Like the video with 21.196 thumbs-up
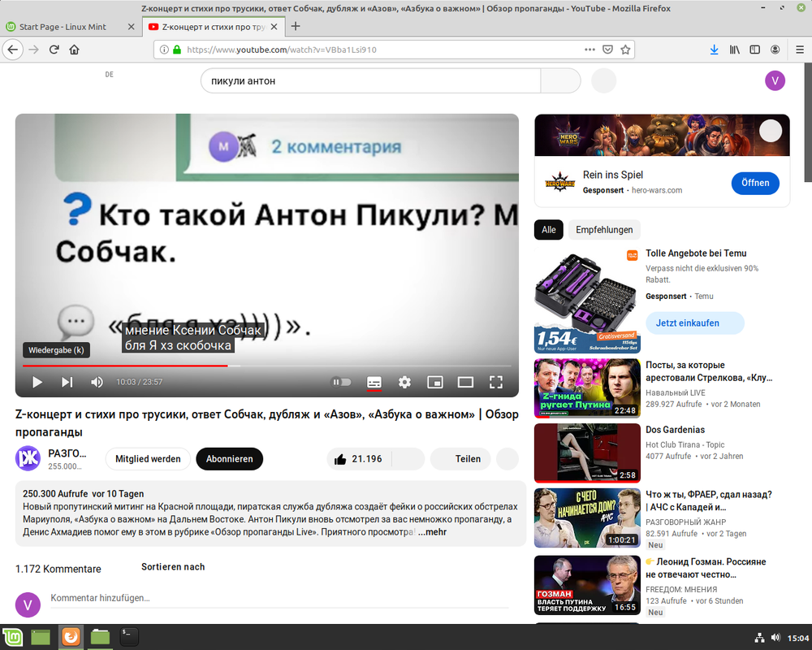The width and height of the screenshot is (812, 650). click(x=358, y=459)
